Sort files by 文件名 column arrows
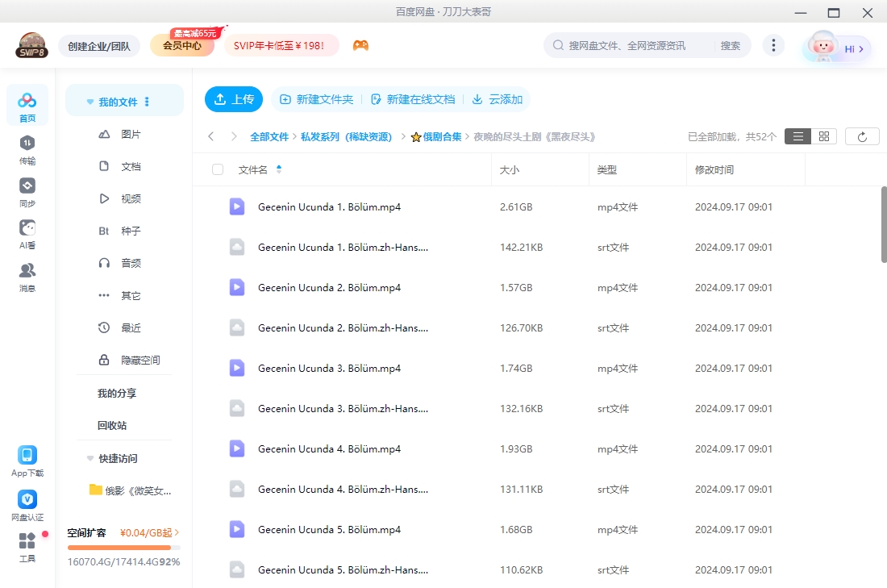This screenshot has height=588, width=887. (278, 169)
